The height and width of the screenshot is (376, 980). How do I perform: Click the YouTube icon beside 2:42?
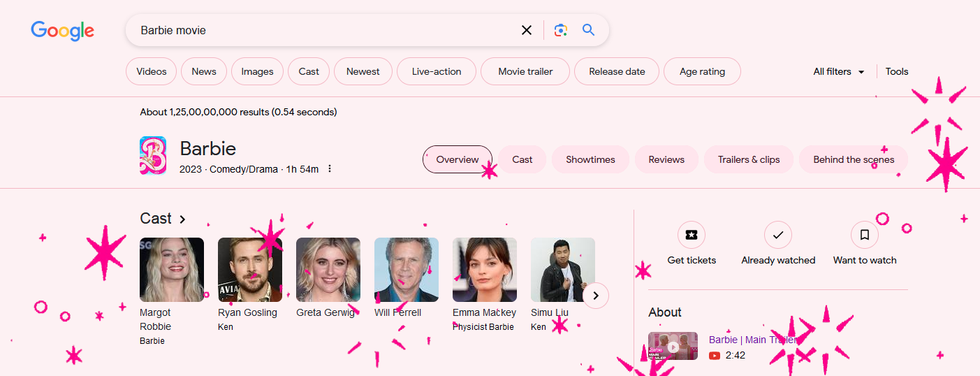pyautogui.click(x=715, y=355)
